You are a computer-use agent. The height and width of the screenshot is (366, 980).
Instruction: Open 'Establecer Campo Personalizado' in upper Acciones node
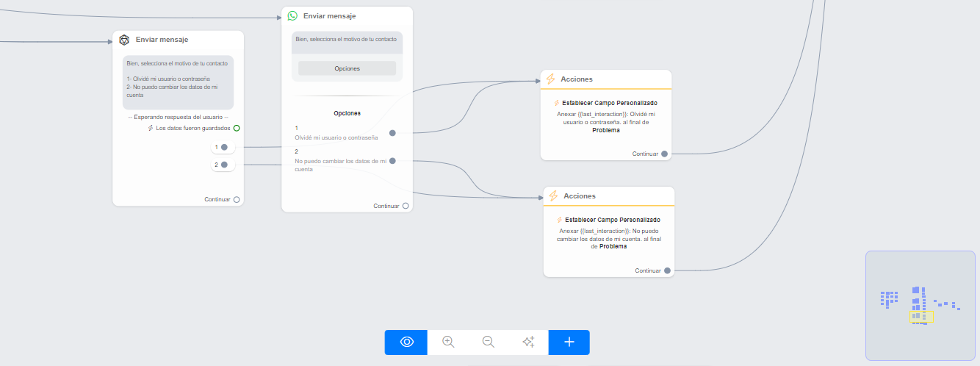(609, 103)
